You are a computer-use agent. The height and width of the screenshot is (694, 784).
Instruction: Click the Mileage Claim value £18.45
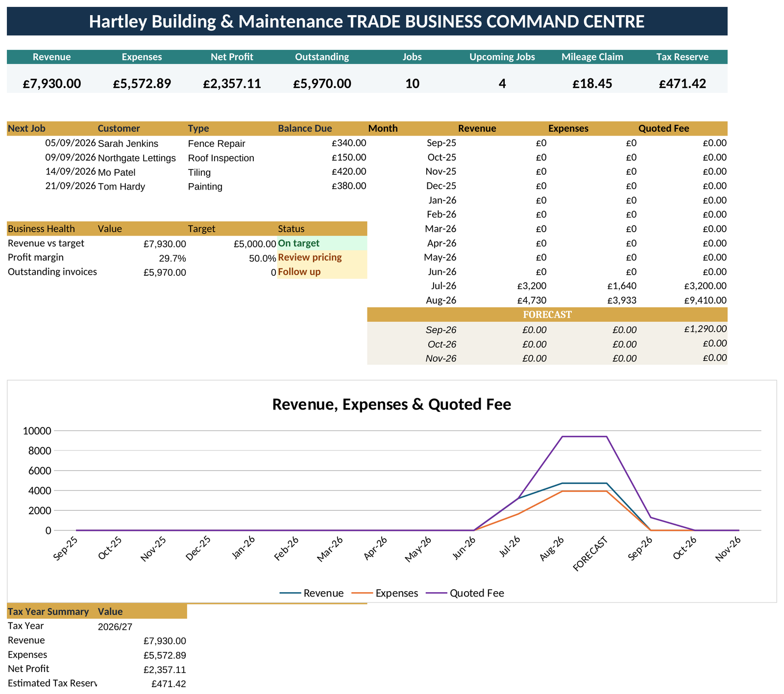click(x=592, y=83)
